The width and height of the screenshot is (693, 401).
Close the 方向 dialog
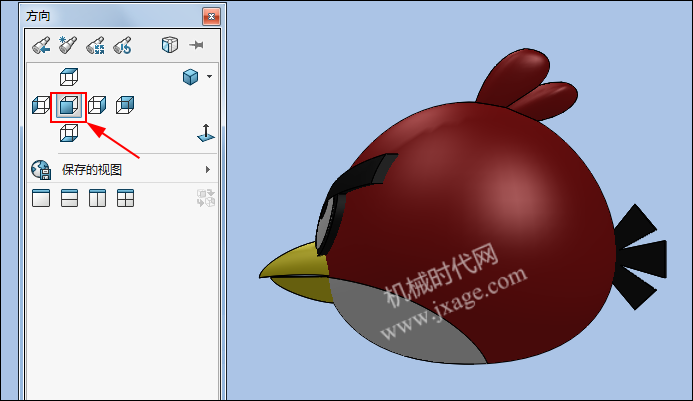tap(211, 17)
